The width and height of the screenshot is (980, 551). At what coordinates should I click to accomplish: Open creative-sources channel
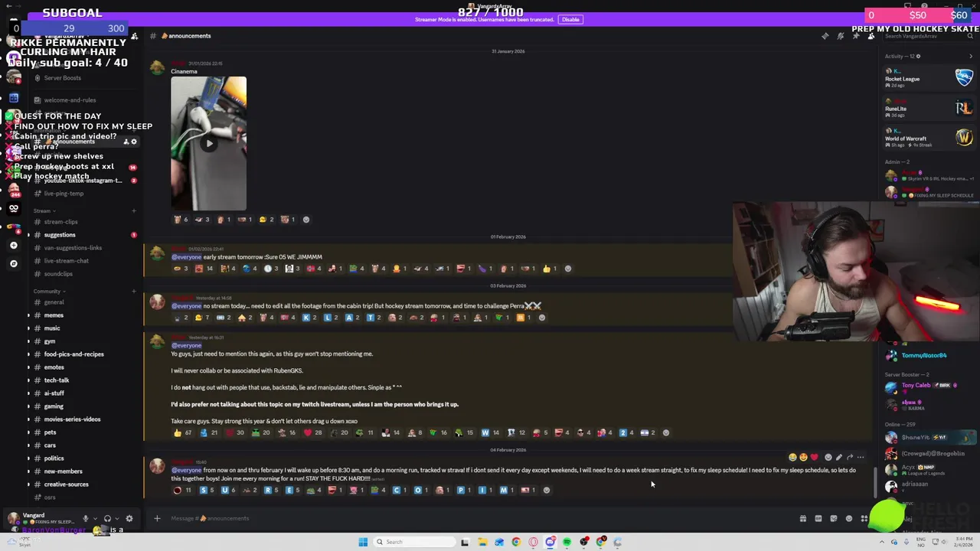66,484
